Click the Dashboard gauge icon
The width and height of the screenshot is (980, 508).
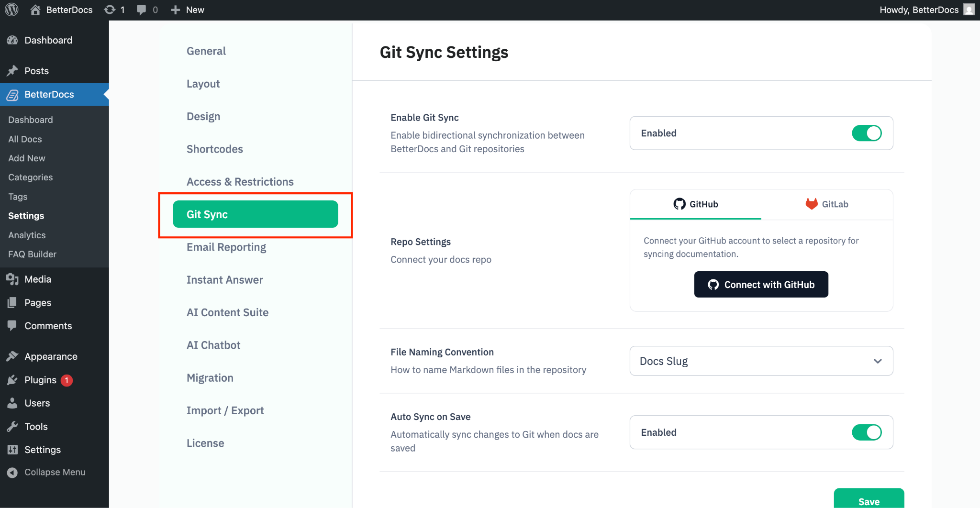tap(12, 40)
